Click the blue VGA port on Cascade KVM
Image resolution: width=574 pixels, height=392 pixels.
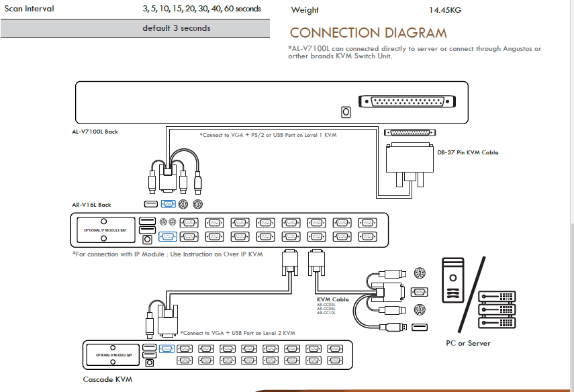(x=169, y=348)
